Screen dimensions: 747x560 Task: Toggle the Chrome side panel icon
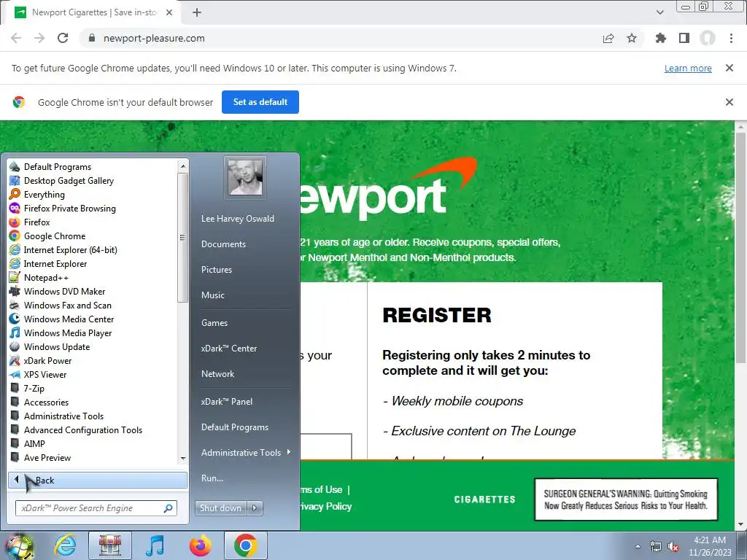(684, 38)
